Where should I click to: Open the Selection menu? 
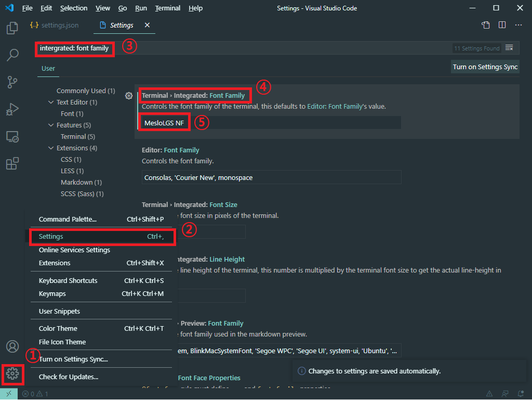pos(74,8)
